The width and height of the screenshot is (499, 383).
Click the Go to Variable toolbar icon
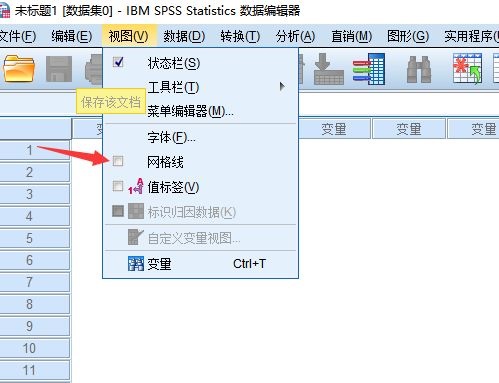(x=329, y=69)
